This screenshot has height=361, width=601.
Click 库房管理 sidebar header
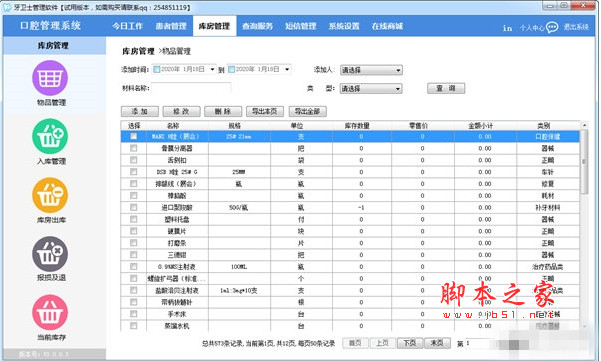coord(53,46)
